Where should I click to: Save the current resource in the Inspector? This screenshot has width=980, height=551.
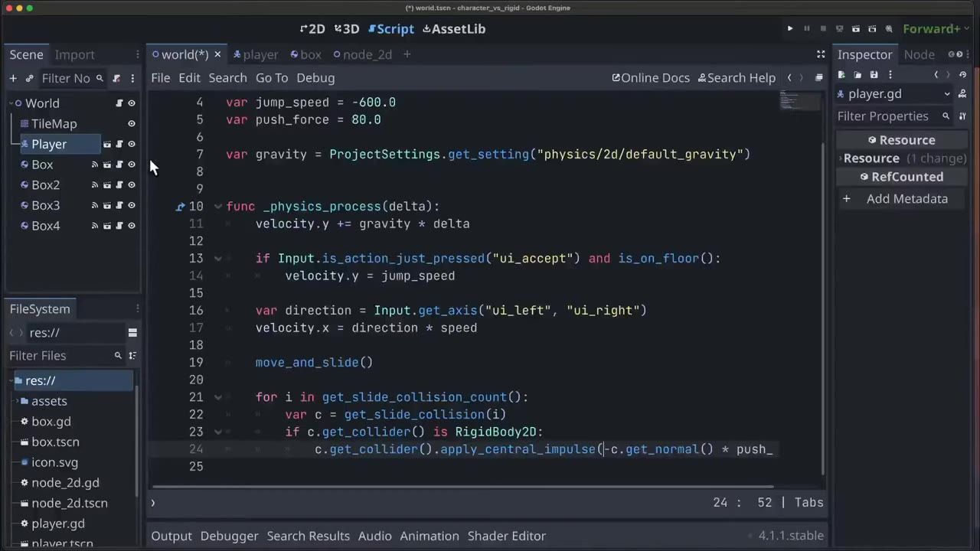874,75
